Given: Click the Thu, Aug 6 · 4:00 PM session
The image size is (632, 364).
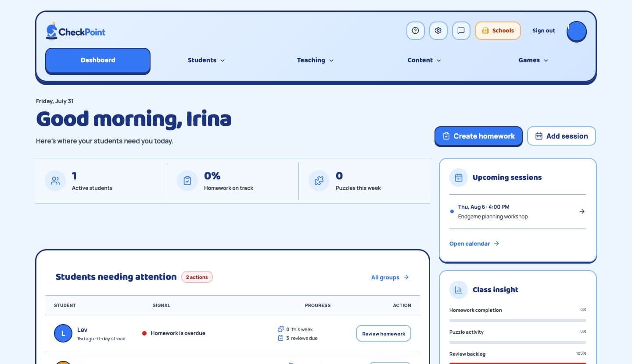Looking at the screenshot, I should 518,211.
